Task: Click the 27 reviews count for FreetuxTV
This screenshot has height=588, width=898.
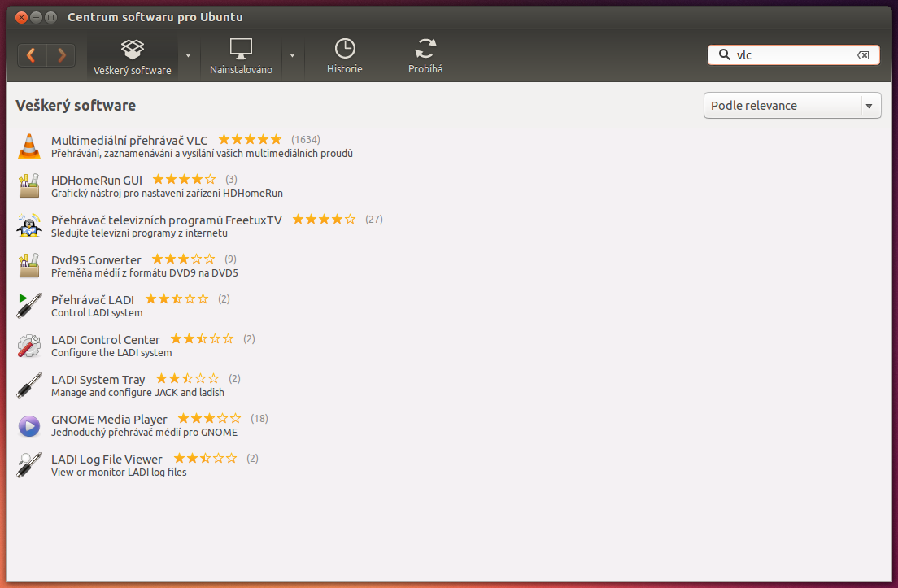Action: (374, 220)
